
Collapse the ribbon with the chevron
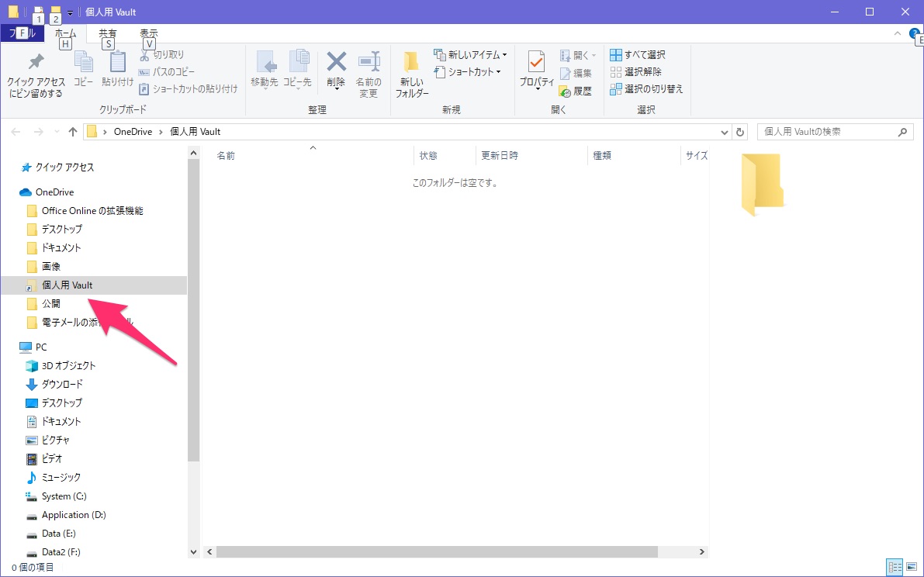tap(898, 33)
